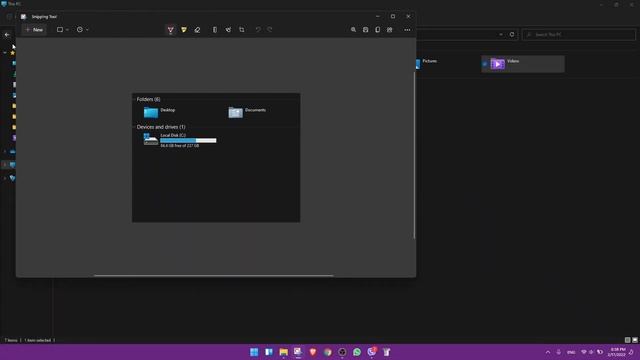Viewport: 640px width, 360px height.
Task: Open Viber from taskbar
Action: pyautogui.click(x=371, y=352)
